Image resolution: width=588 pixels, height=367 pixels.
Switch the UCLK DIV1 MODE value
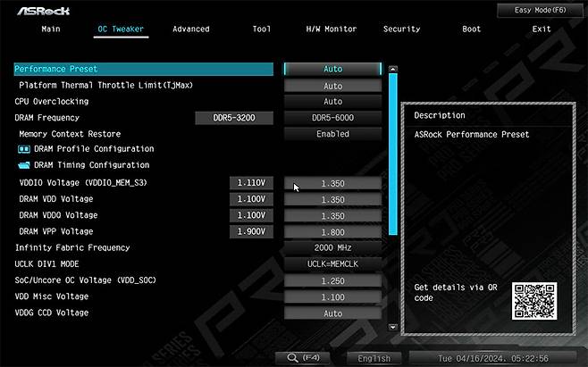[332, 264]
